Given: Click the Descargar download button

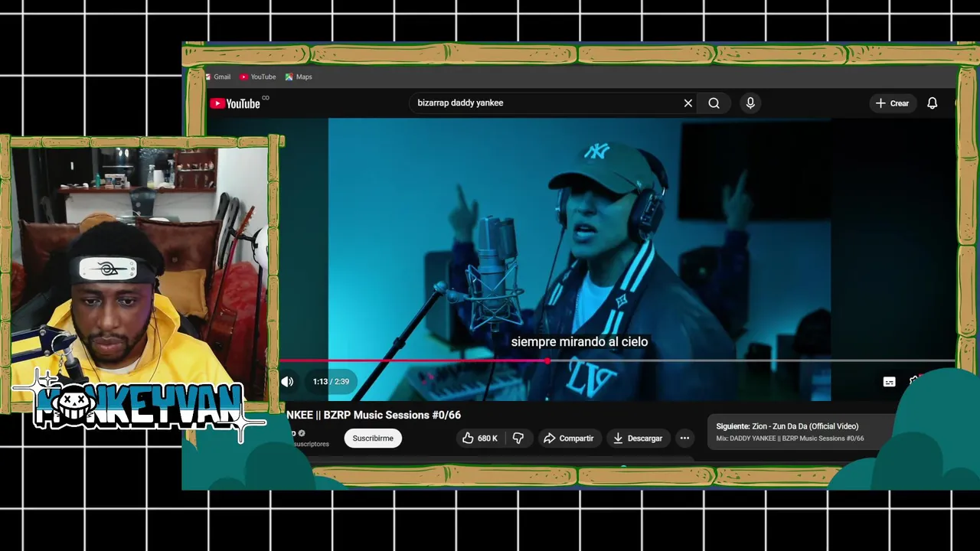Looking at the screenshot, I should click(638, 439).
